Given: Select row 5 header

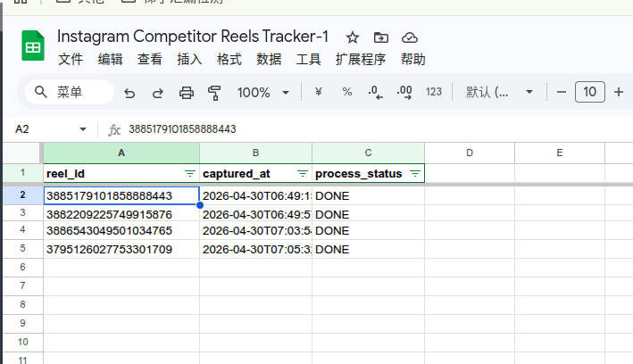Looking at the screenshot, I should pos(22,249).
